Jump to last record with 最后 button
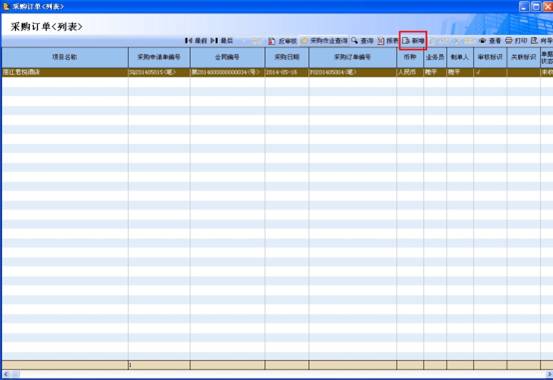The image size is (553, 380). pyautogui.click(x=222, y=41)
